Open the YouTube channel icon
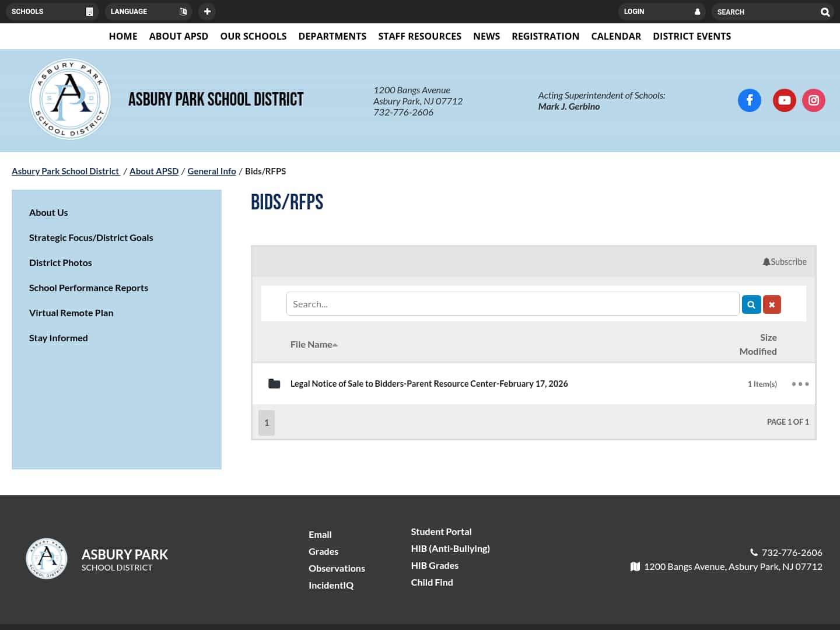840x630 pixels. [785, 100]
